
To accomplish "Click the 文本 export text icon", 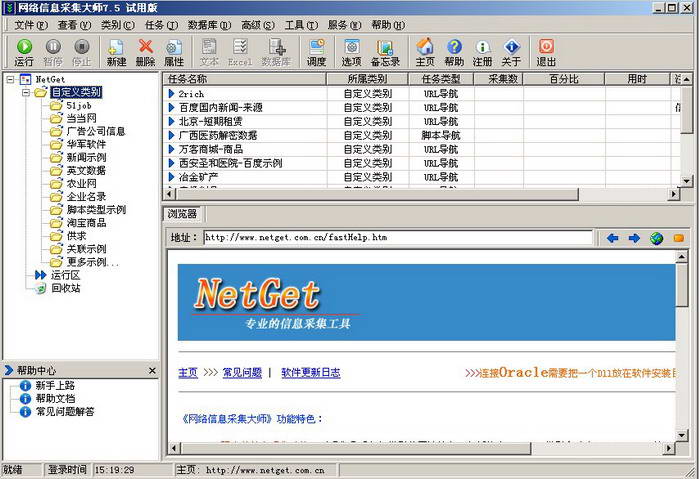I will [208, 52].
